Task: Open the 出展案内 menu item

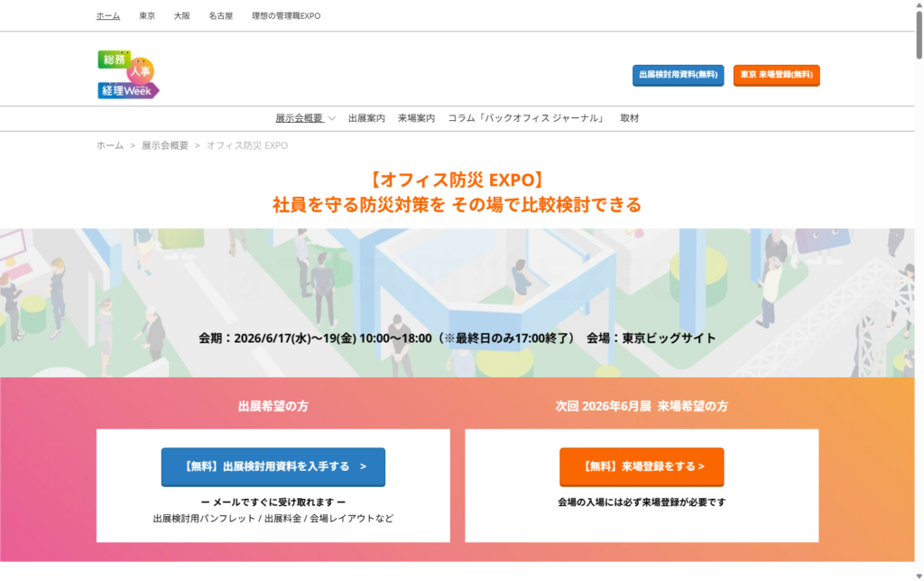Action: click(366, 118)
